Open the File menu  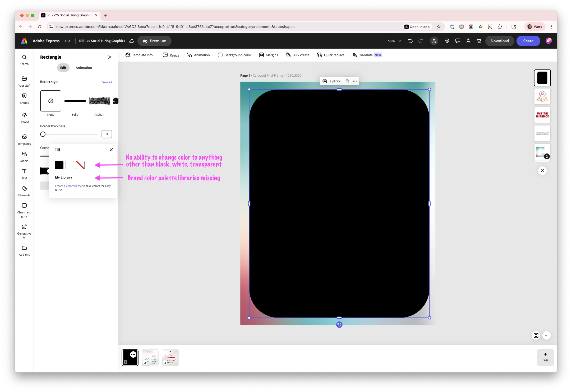click(x=67, y=41)
